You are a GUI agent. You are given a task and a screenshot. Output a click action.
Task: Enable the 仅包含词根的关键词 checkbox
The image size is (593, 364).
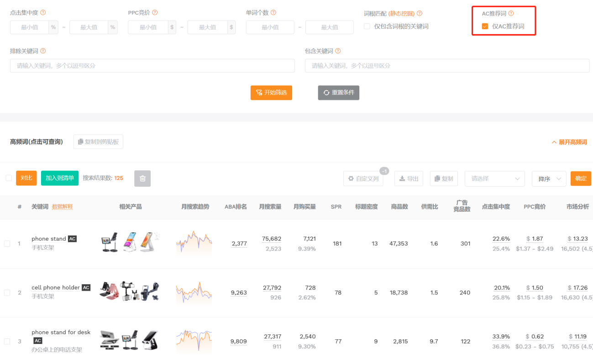tap(367, 26)
